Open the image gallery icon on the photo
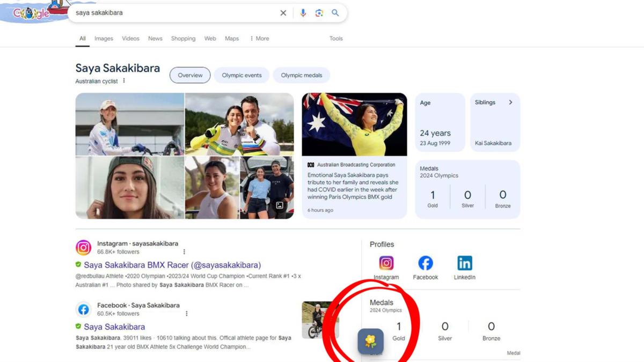This screenshot has width=644, height=362. (x=280, y=205)
